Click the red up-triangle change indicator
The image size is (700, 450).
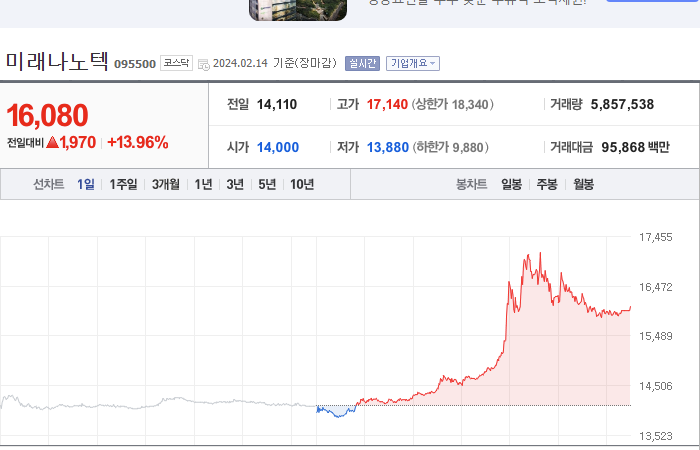click(x=52, y=142)
